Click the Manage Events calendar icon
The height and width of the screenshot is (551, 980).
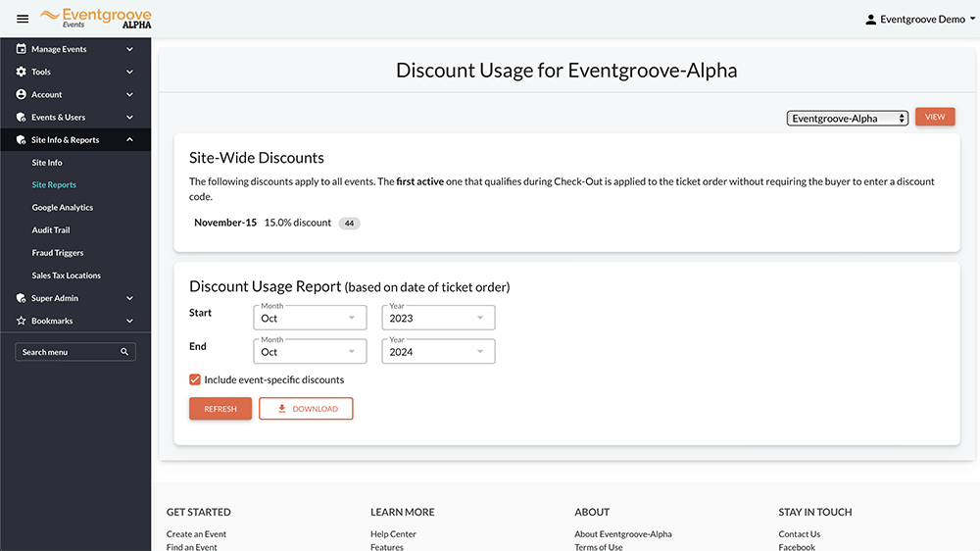click(21, 49)
